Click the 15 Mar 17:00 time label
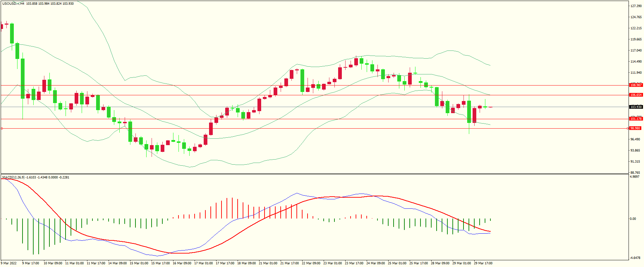 [x=160, y=263]
